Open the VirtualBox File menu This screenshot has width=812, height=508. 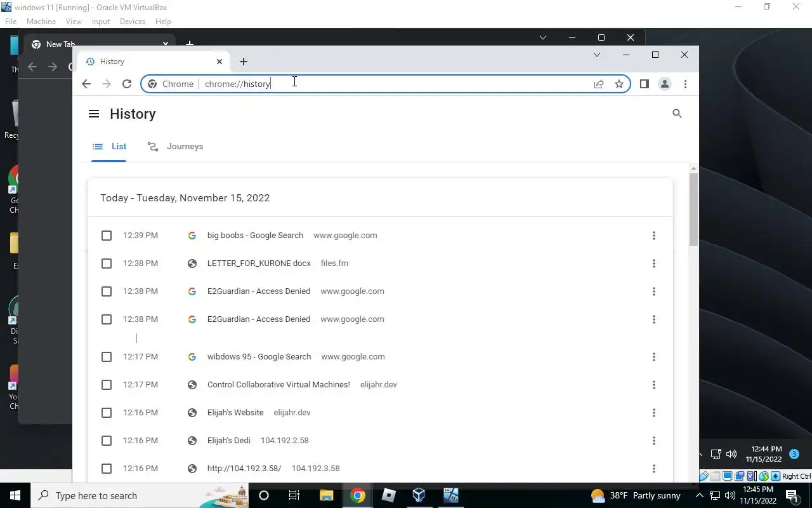pyautogui.click(x=11, y=22)
